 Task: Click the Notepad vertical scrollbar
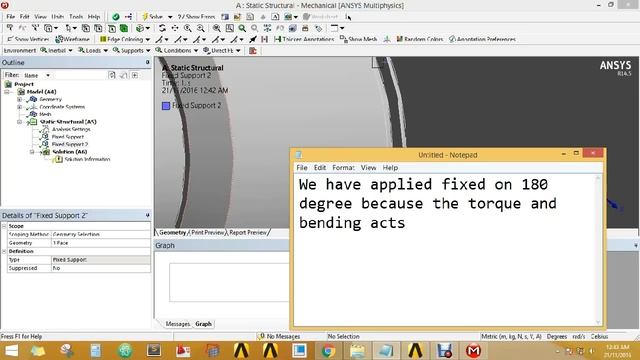coord(598,250)
